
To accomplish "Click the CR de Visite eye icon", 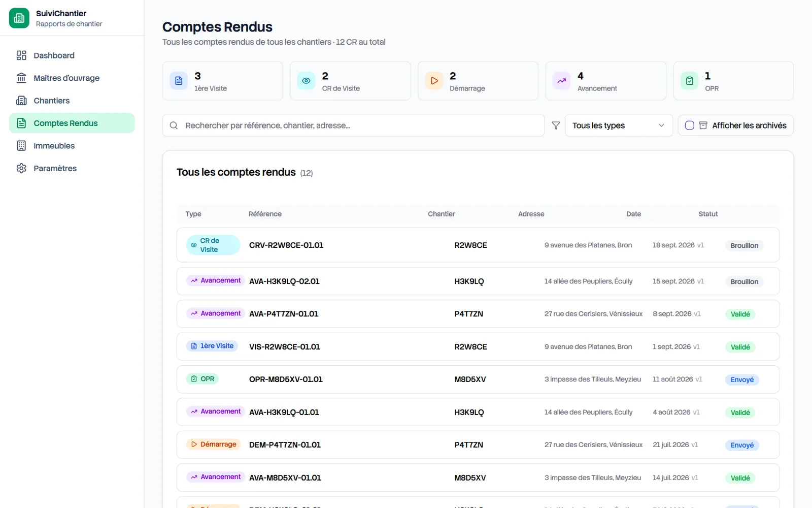I will pyautogui.click(x=306, y=81).
